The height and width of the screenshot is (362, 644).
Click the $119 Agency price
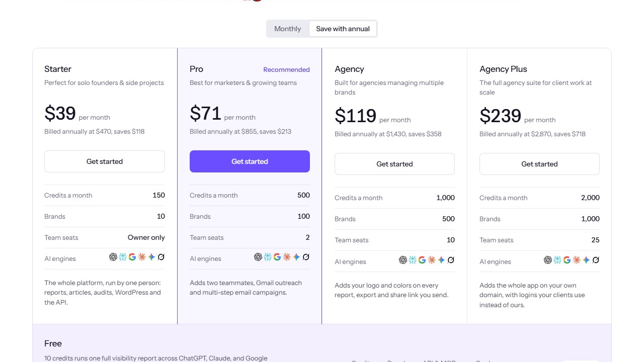pos(355,116)
